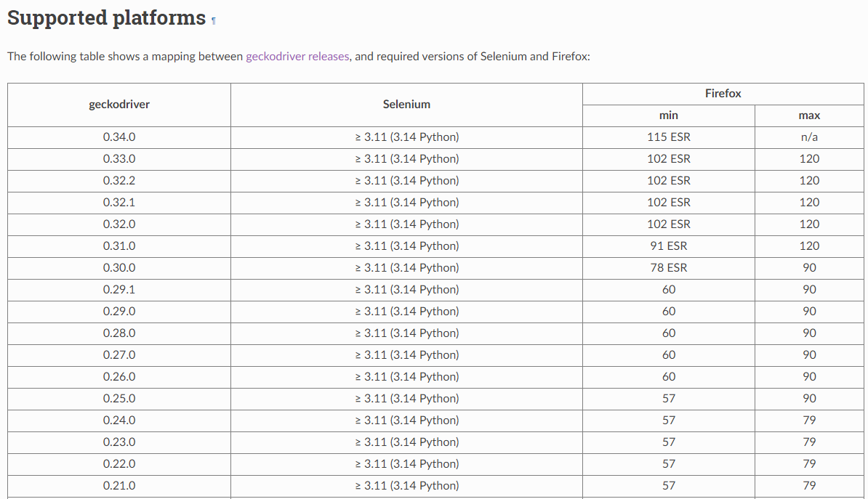Click the 78 ESR min Firefox cell
This screenshot has width=868, height=499.
click(x=669, y=268)
